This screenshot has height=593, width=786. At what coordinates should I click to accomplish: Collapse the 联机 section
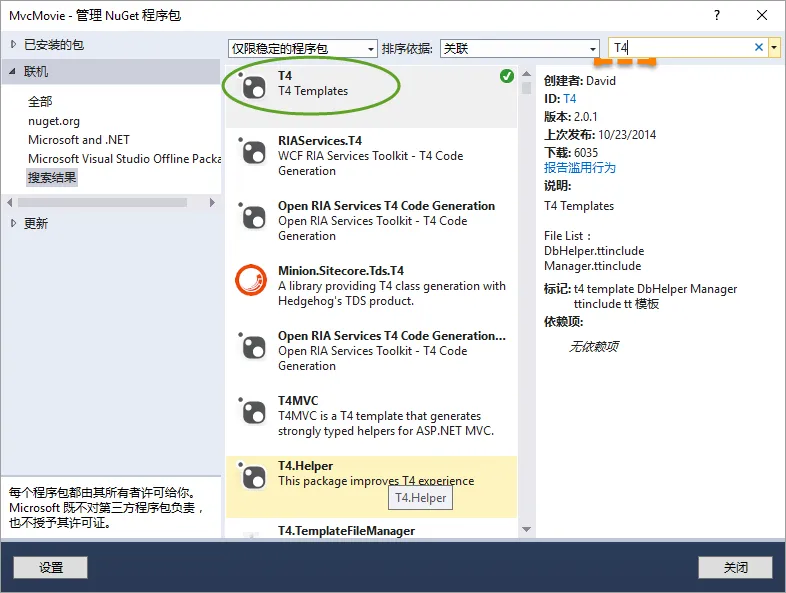(x=12, y=71)
